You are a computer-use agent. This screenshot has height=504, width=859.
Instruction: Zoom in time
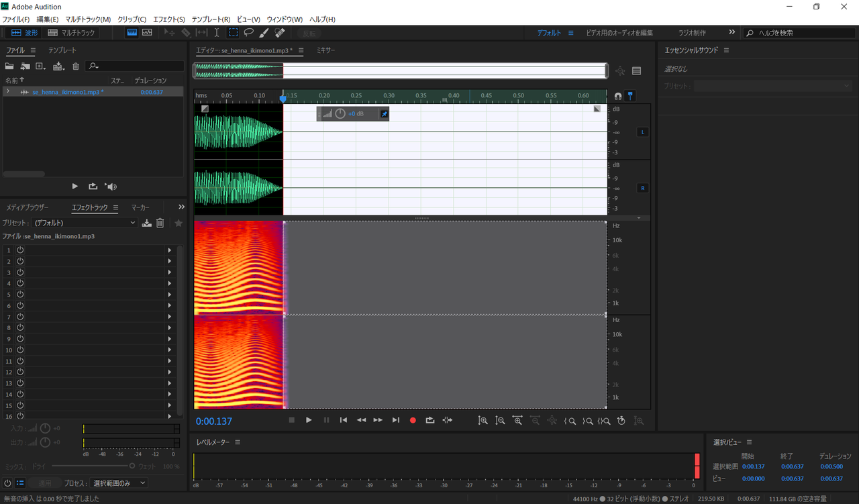coord(517,420)
